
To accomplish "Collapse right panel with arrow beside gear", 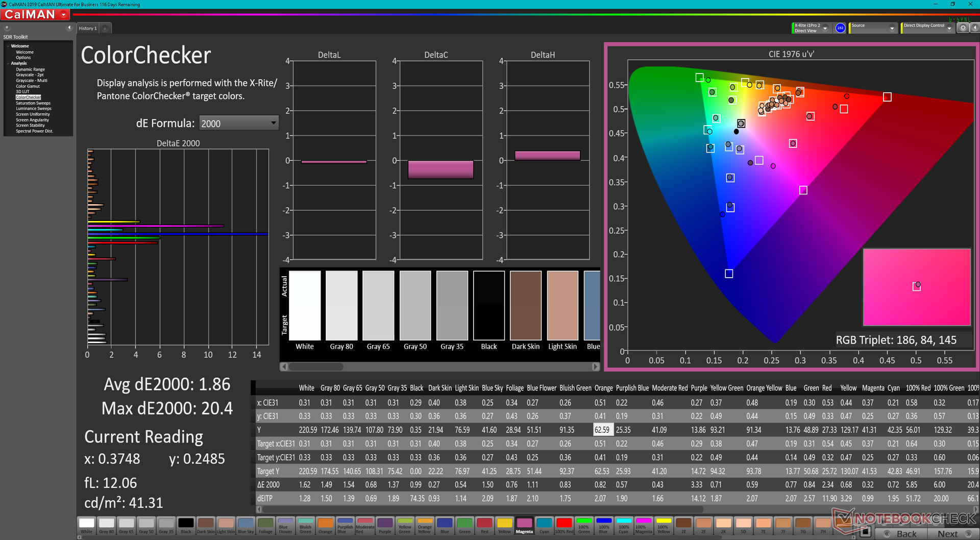I will 975,28.
